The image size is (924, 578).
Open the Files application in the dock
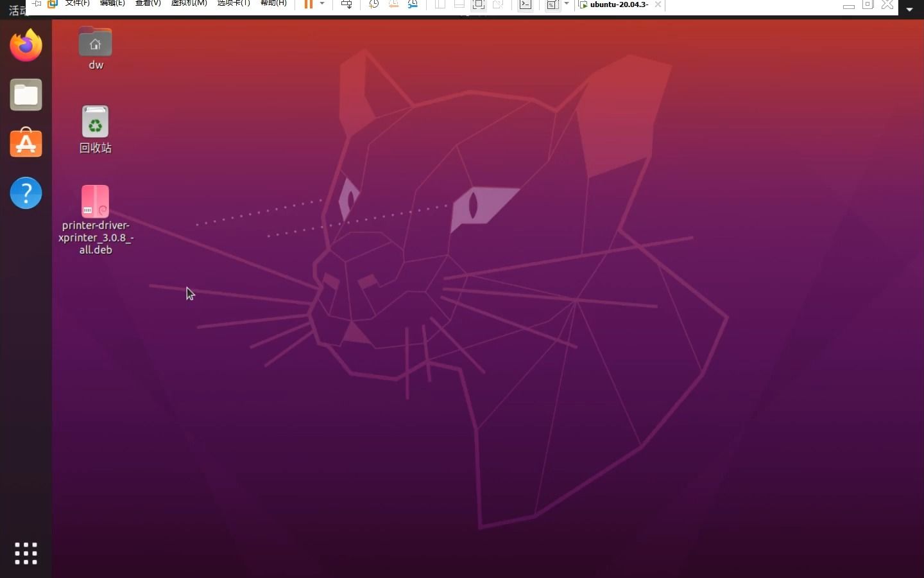[x=26, y=94]
